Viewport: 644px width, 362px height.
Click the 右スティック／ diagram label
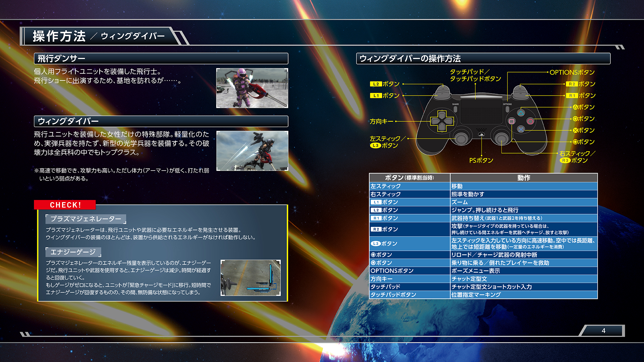coord(577,153)
